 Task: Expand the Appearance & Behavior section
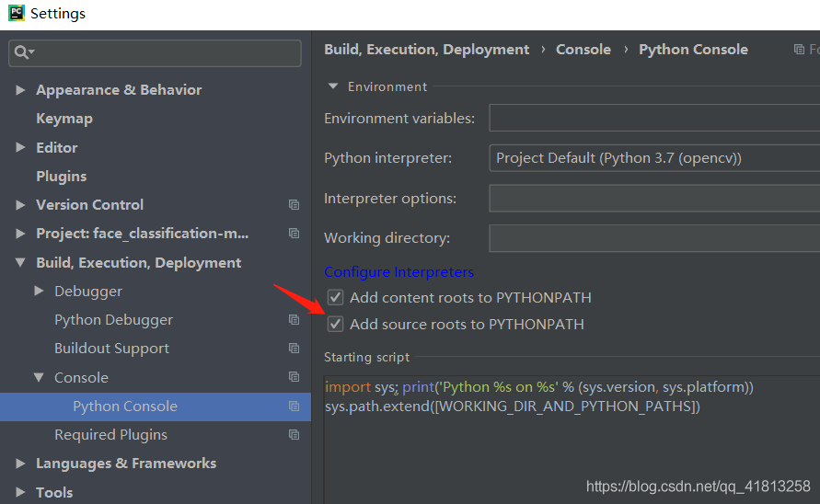[x=20, y=90]
